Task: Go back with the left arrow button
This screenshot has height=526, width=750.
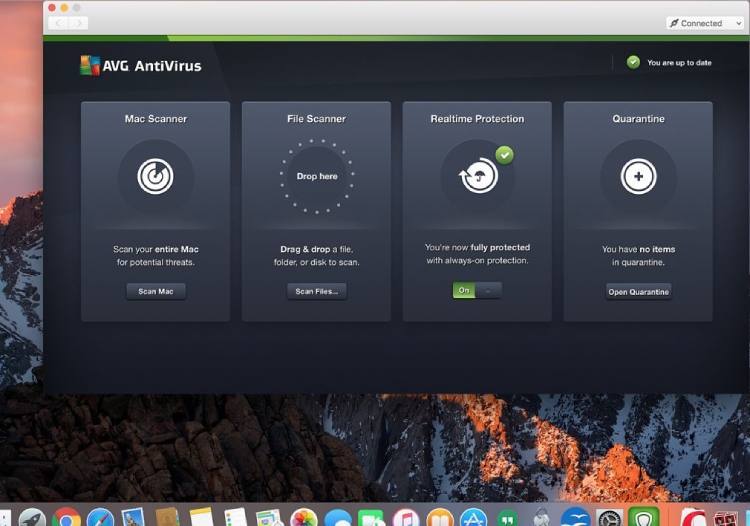Action: pos(58,23)
